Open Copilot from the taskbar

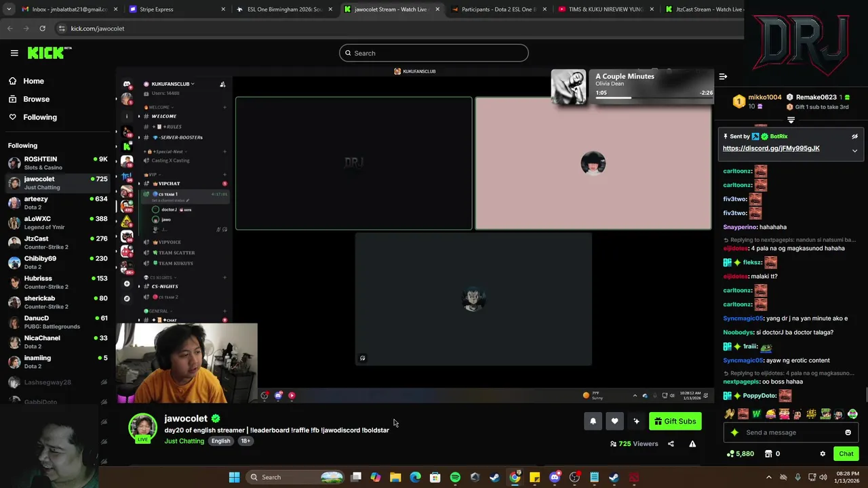click(x=376, y=477)
